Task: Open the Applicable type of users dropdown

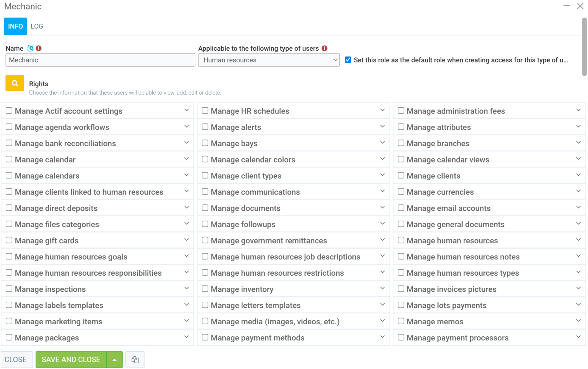Action: pyautogui.click(x=269, y=60)
